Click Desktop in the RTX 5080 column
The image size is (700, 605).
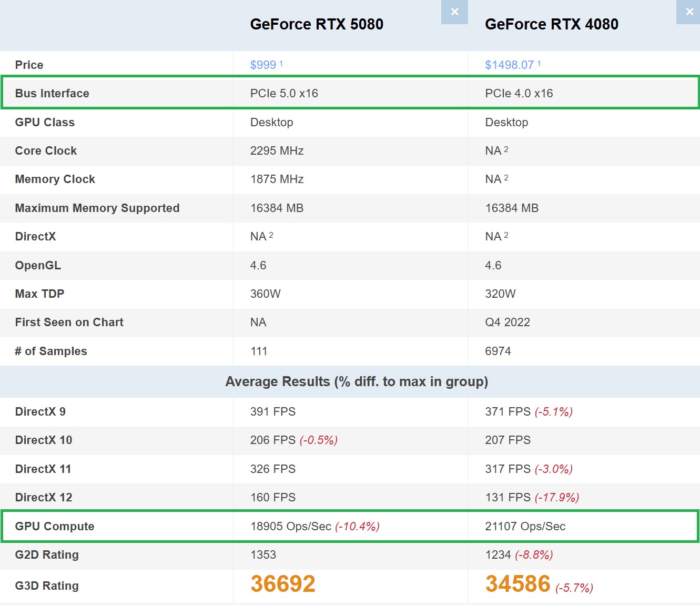click(271, 122)
